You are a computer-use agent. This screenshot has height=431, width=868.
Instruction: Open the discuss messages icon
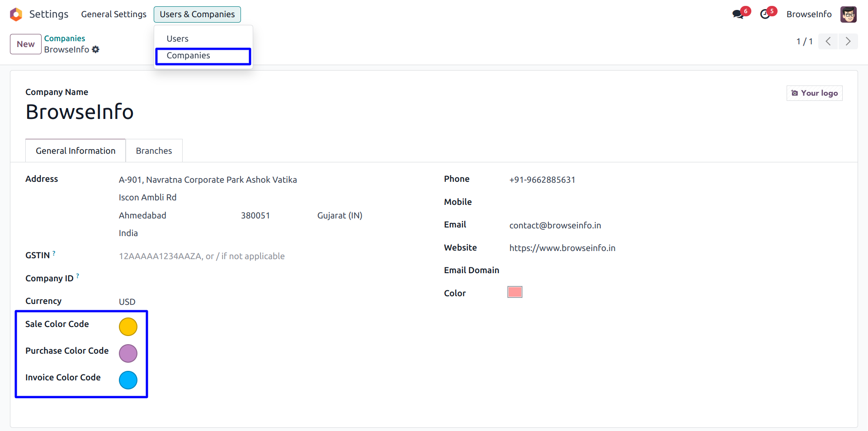(x=738, y=14)
